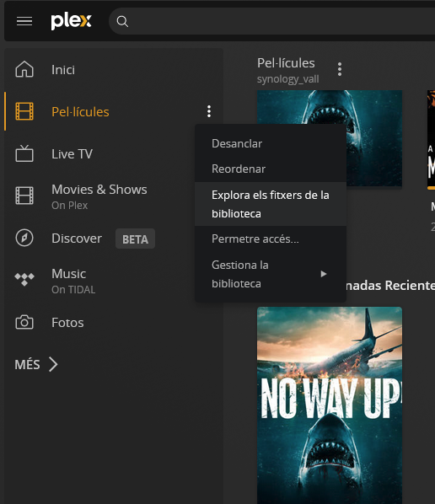
Task: Click the Discover compass icon
Action: coord(24,238)
